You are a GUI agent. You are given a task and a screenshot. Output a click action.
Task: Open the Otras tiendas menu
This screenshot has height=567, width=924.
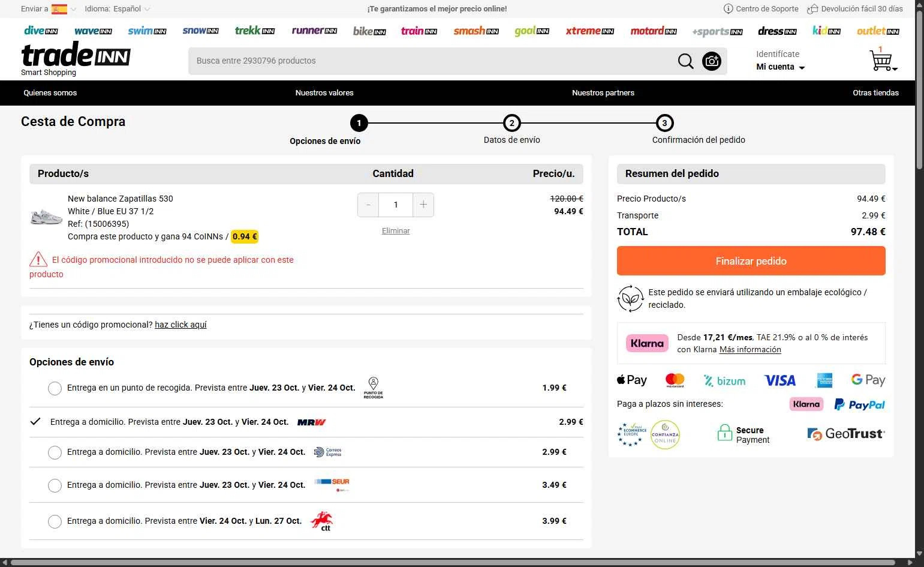(876, 93)
